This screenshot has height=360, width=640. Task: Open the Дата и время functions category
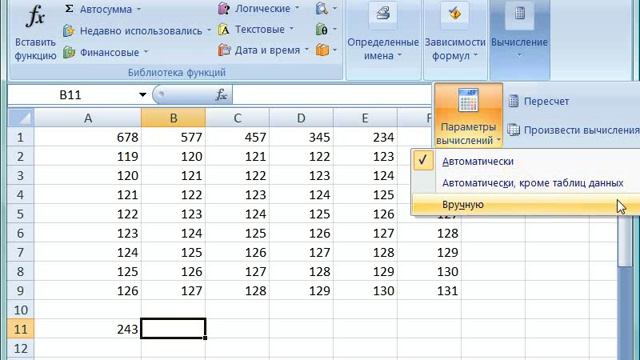click(x=263, y=50)
